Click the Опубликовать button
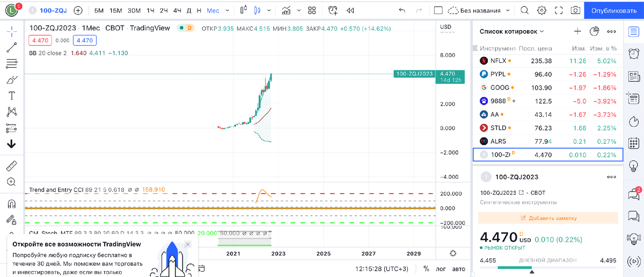This screenshot has height=277, width=644. (x=614, y=10)
